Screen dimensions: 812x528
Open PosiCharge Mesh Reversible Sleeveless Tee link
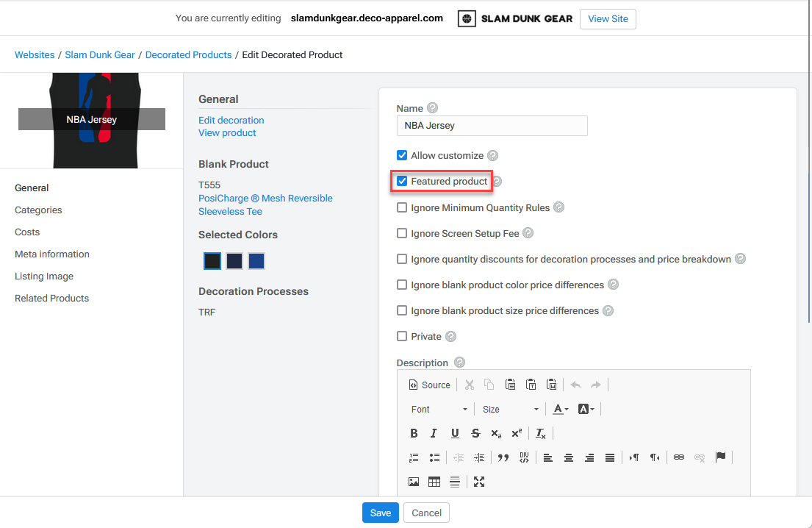tap(265, 204)
